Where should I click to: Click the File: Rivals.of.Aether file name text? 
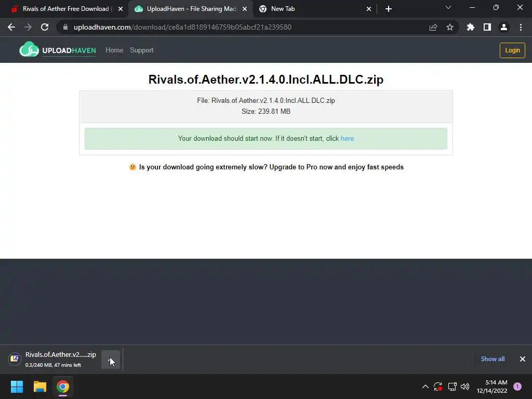tap(266, 100)
